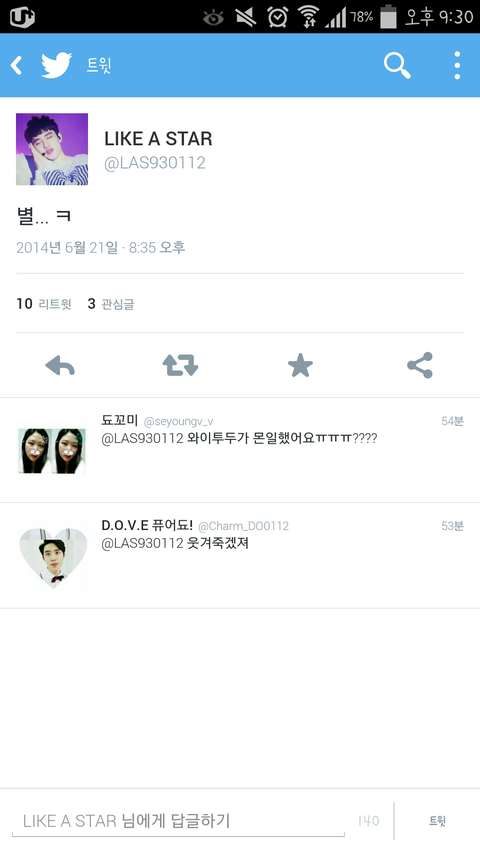Open 됴꼬미 avatar thumbnail
The height and width of the screenshot is (853, 480).
click(52, 450)
